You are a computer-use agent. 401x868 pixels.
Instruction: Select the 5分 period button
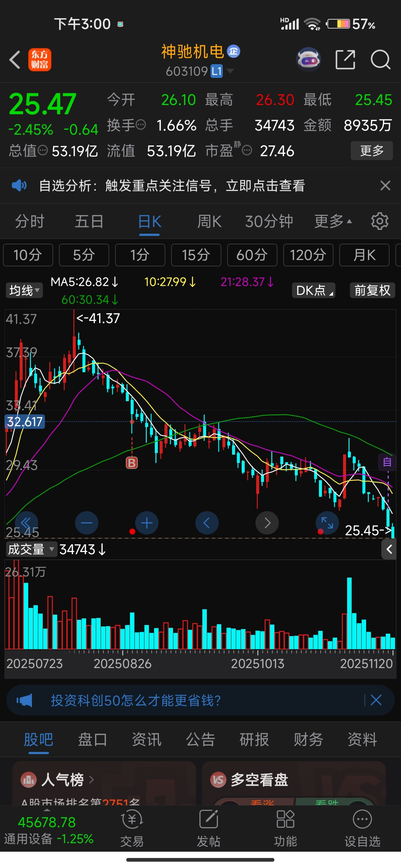click(x=84, y=255)
